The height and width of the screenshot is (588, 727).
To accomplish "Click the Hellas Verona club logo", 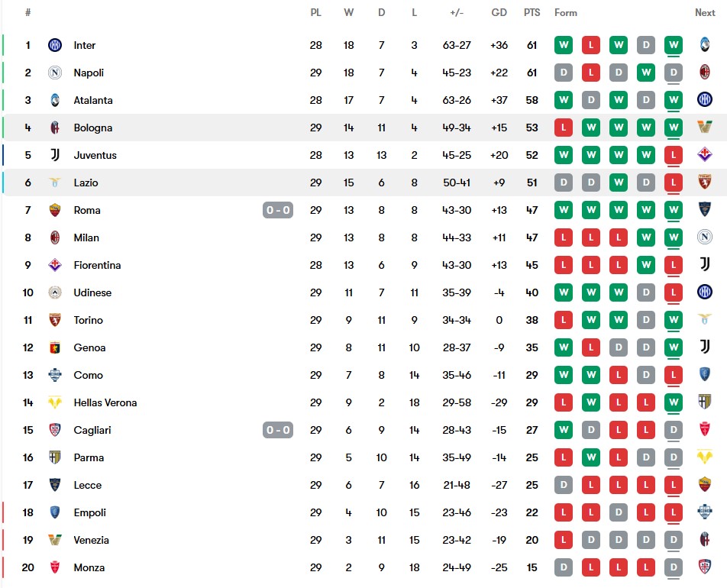I will pos(55,402).
